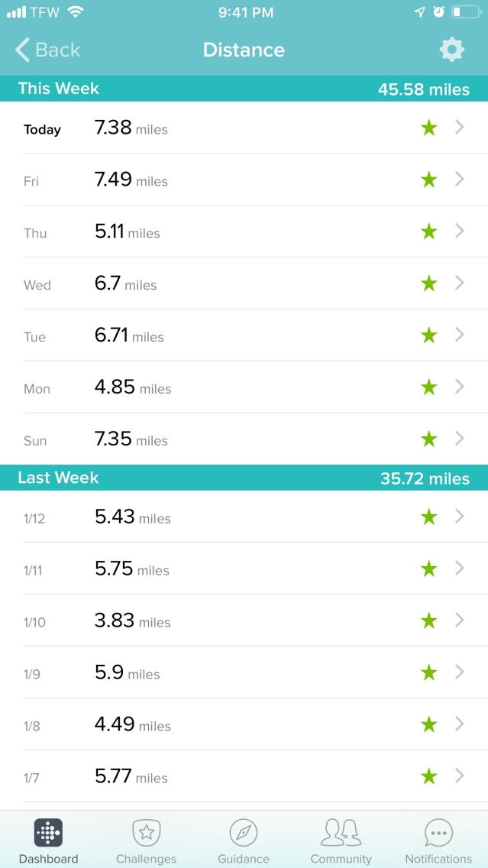Expand Sun 7.35 miles chevron

tap(460, 439)
